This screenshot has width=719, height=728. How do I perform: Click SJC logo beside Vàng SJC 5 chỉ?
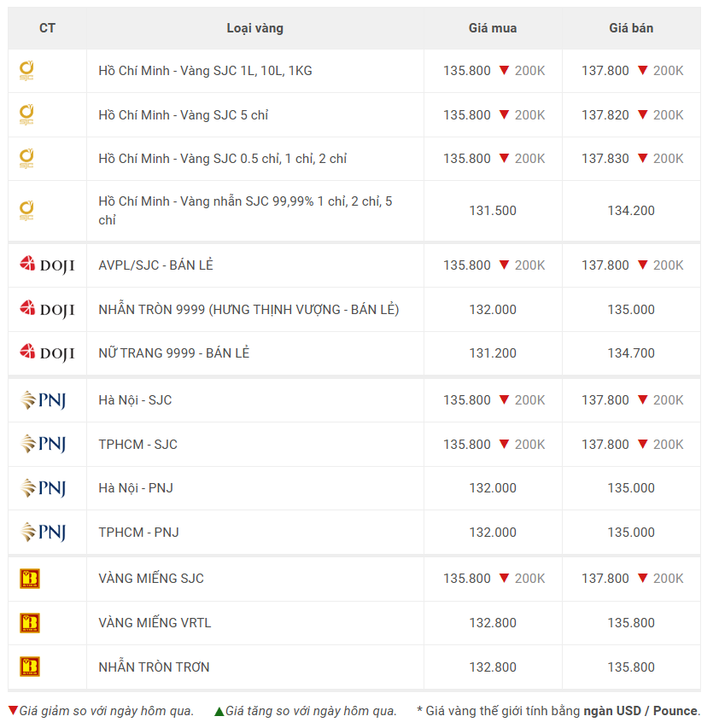coord(26,115)
